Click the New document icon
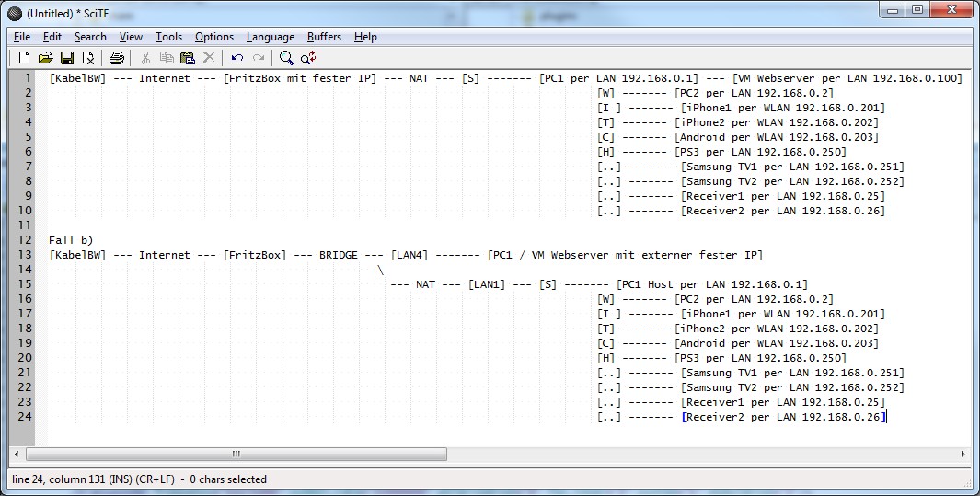Image resolution: width=980 pixels, height=496 pixels. (x=24, y=58)
